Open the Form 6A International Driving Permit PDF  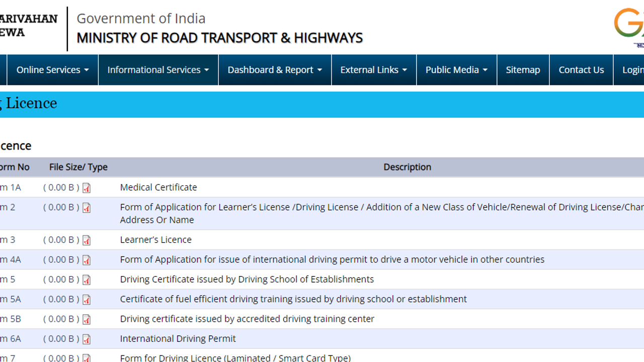86,339
